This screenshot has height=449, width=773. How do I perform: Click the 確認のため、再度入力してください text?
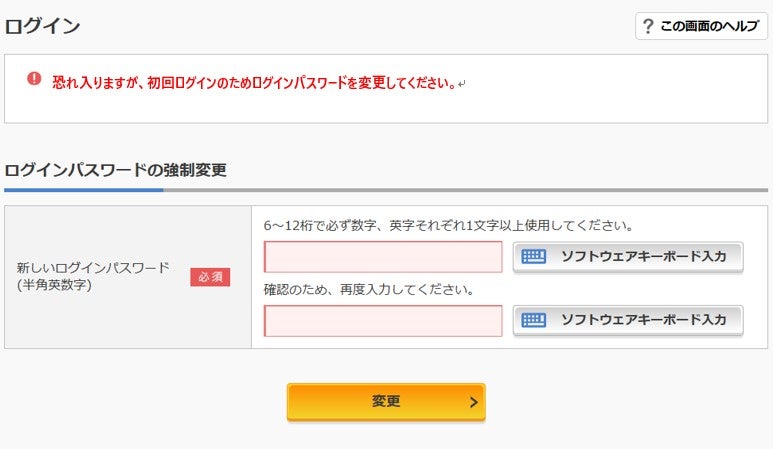[368, 290]
